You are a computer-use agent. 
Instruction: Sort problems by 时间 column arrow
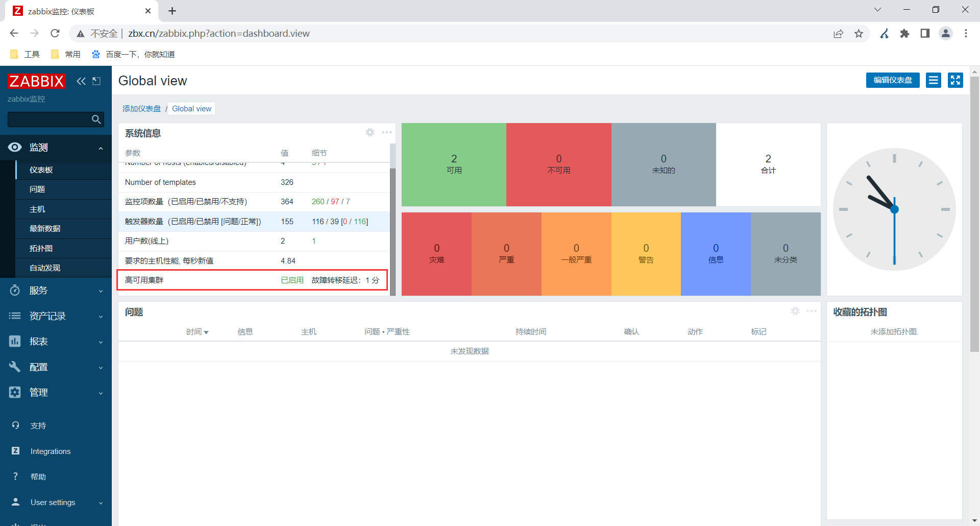pyautogui.click(x=206, y=332)
